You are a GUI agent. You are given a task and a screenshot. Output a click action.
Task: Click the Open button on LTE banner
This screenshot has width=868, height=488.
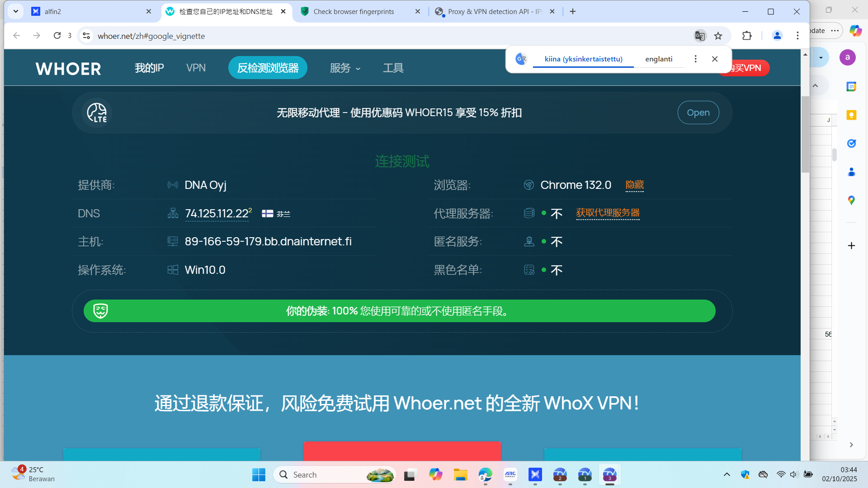tap(698, 113)
